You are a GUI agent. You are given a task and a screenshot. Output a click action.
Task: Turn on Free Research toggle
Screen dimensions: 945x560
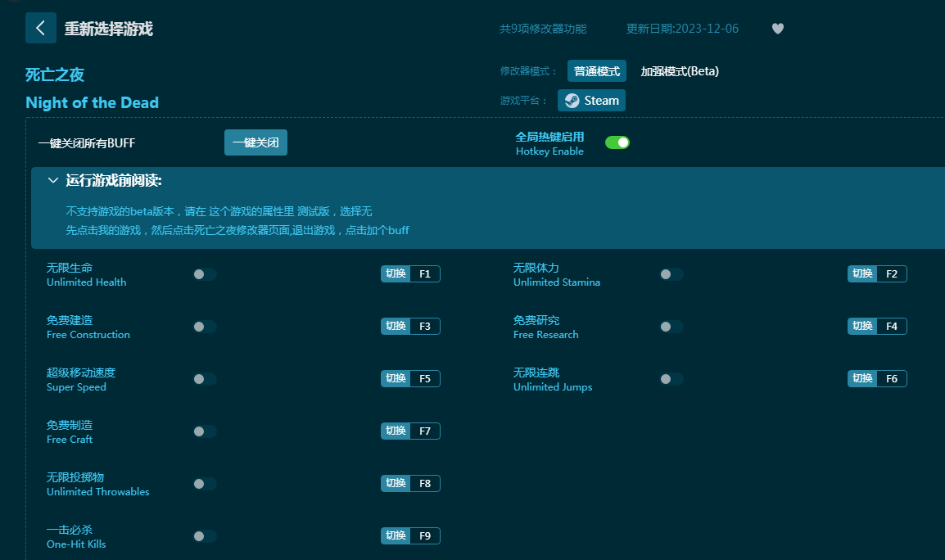pos(671,327)
